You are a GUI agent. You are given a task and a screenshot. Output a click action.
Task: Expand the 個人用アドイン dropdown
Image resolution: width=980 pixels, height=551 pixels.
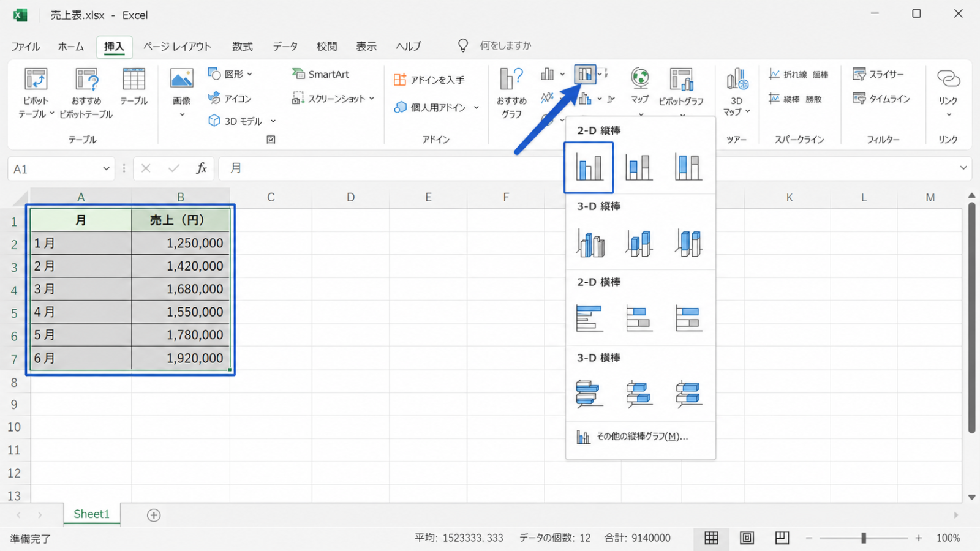(477, 107)
